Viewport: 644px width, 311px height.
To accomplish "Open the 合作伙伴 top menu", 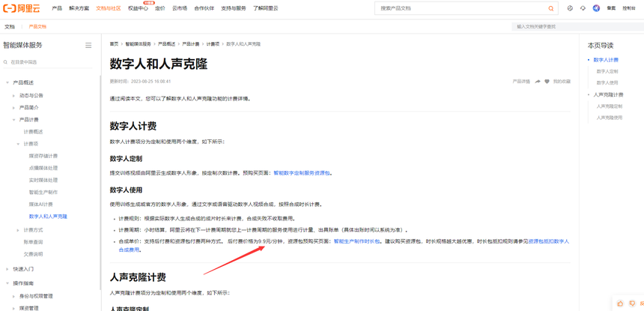I will tap(204, 8).
